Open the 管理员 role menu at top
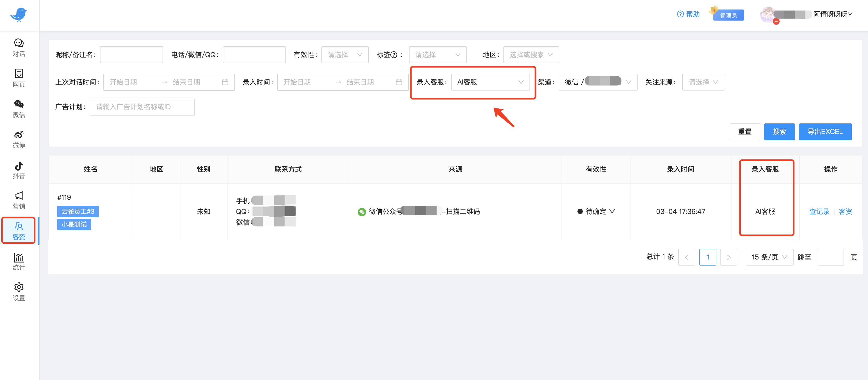Screen dimensions: 868x380 click(x=729, y=15)
